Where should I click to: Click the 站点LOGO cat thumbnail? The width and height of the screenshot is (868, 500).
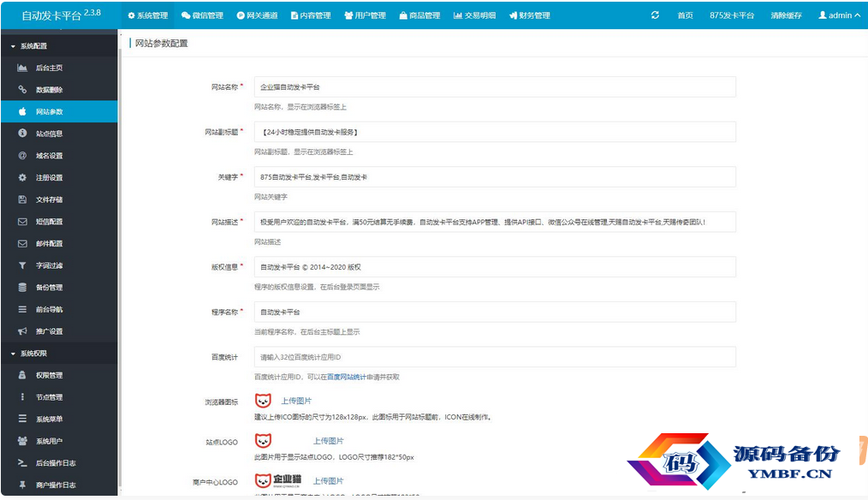(x=263, y=441)
